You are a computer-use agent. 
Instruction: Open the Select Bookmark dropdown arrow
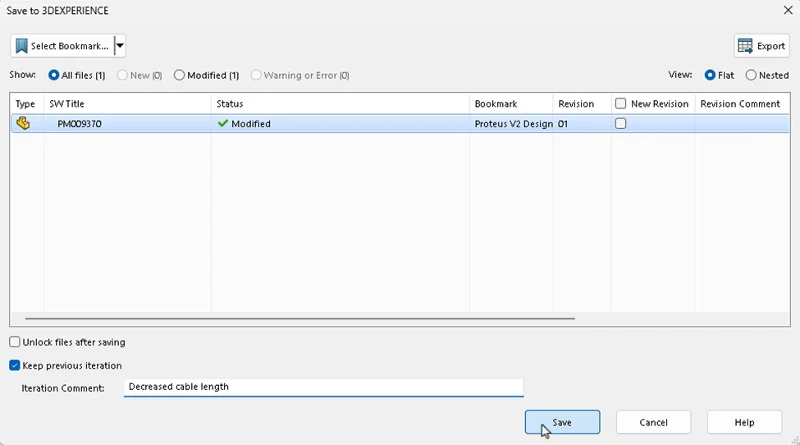coord(119,46)
